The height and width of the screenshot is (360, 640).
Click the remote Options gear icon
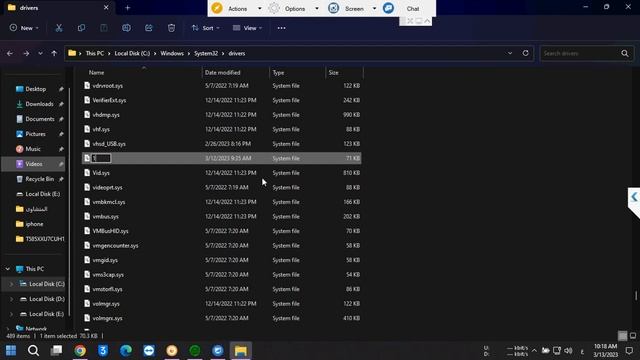click(x=274, y=8)
